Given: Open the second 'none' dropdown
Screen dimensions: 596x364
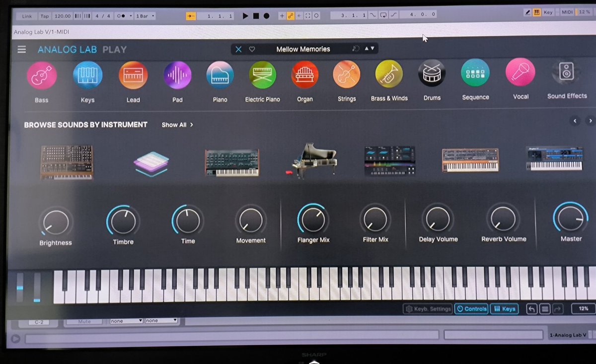Looking at the screenshot, I should pos(161,320).
